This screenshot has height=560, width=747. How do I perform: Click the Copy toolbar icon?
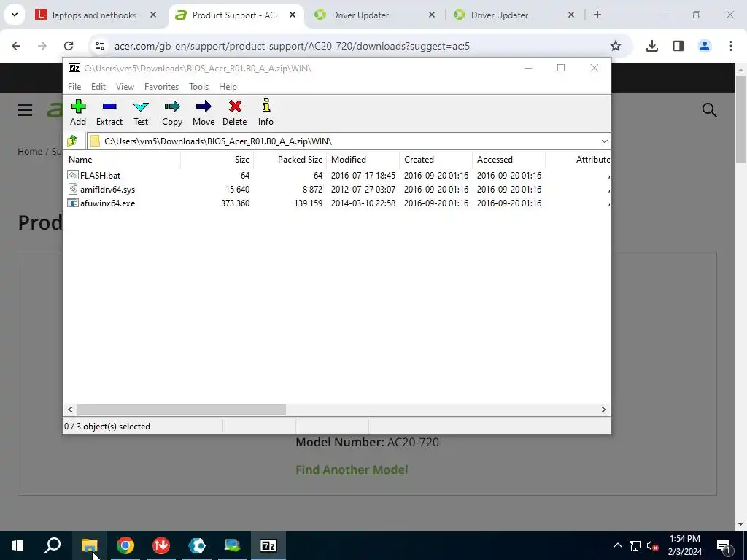[172, 112]
